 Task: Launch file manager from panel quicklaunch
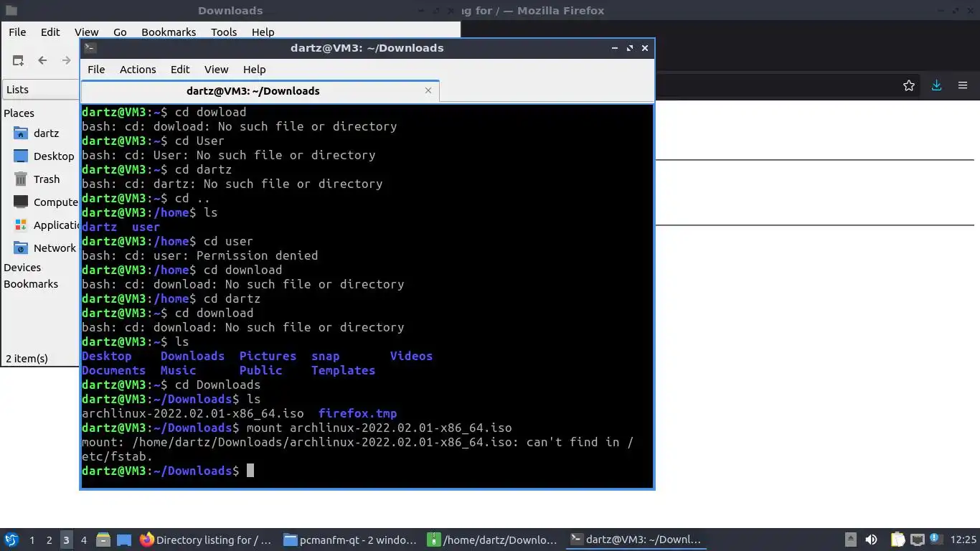click(x=103, y=540)
